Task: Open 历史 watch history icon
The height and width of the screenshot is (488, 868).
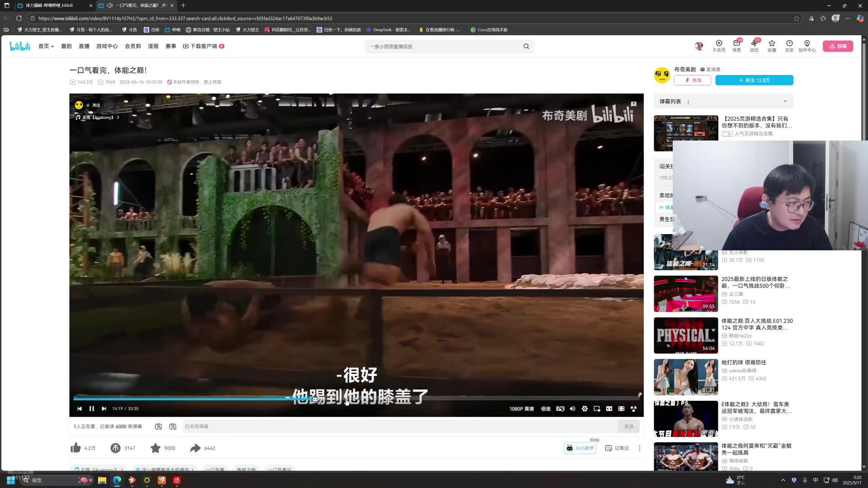Action: tap(789, 46)
